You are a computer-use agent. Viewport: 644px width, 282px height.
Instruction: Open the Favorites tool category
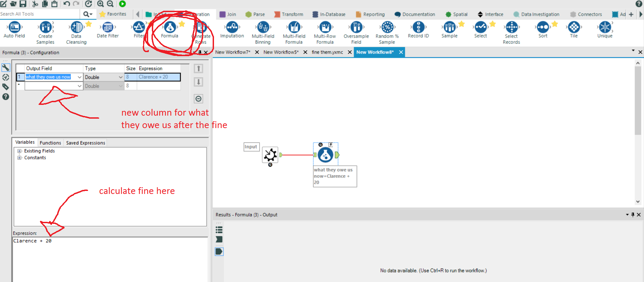tap(113, 14)
